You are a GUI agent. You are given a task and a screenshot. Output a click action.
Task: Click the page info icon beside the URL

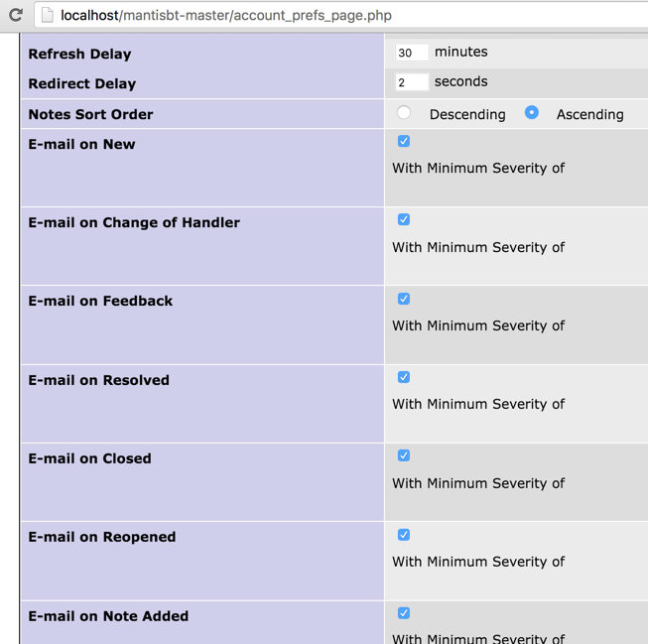coord(47,15)
